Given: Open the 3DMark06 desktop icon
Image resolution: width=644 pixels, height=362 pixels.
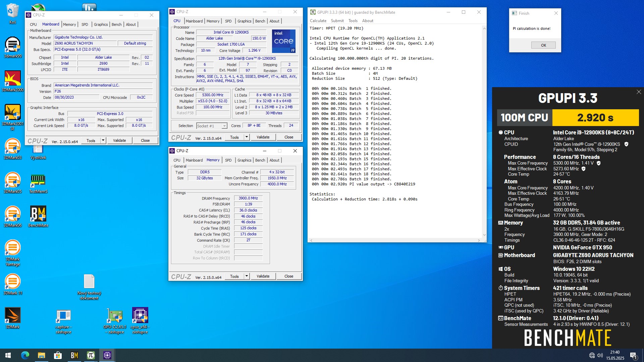Looking at the screenshot, I should pyautogui.click(x=12, y=217).
